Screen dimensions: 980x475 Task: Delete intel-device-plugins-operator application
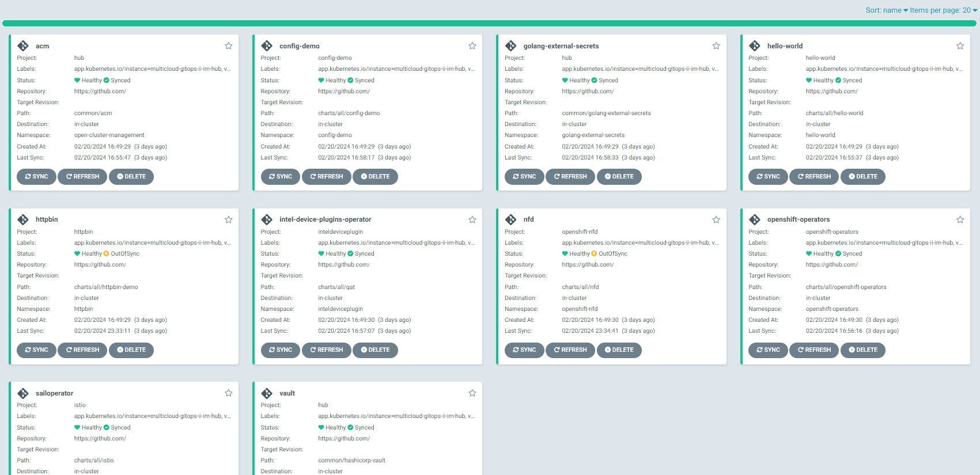click(x=375, y=350)
